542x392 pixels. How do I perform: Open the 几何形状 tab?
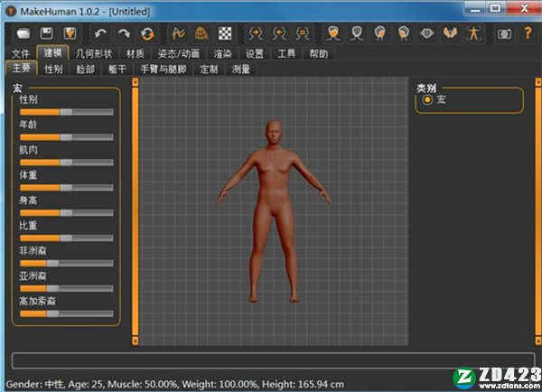pyautogui.click(x=94, y=53)
